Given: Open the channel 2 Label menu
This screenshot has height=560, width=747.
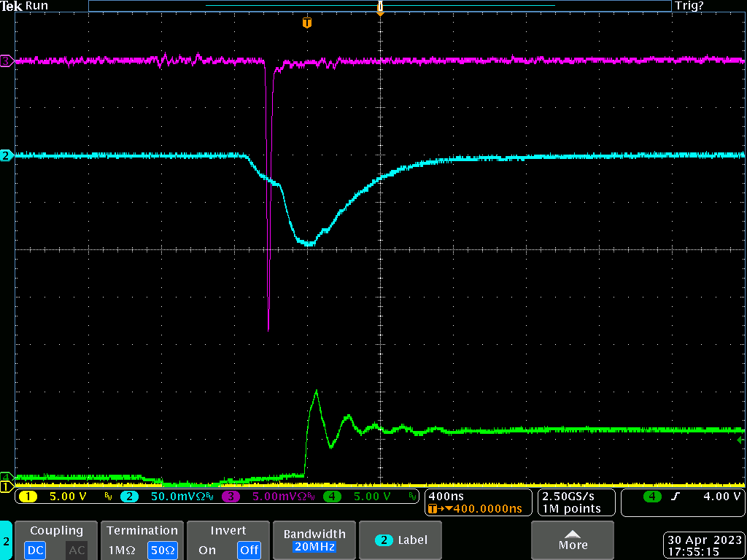Looking at the screenshot, I should [x=401, y=540].
